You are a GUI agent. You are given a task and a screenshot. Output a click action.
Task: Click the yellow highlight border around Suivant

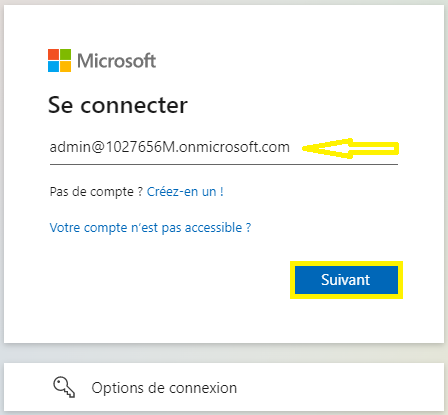346,263
